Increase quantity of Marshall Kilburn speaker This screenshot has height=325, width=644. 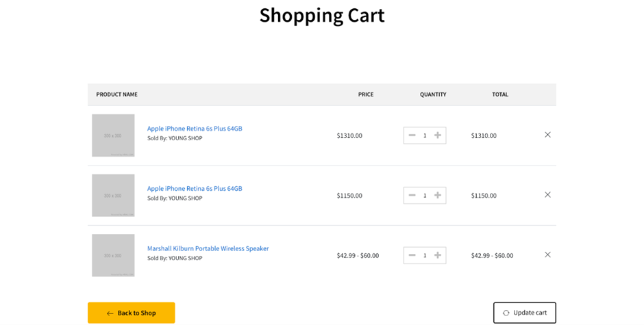click(x=438, y=255)
